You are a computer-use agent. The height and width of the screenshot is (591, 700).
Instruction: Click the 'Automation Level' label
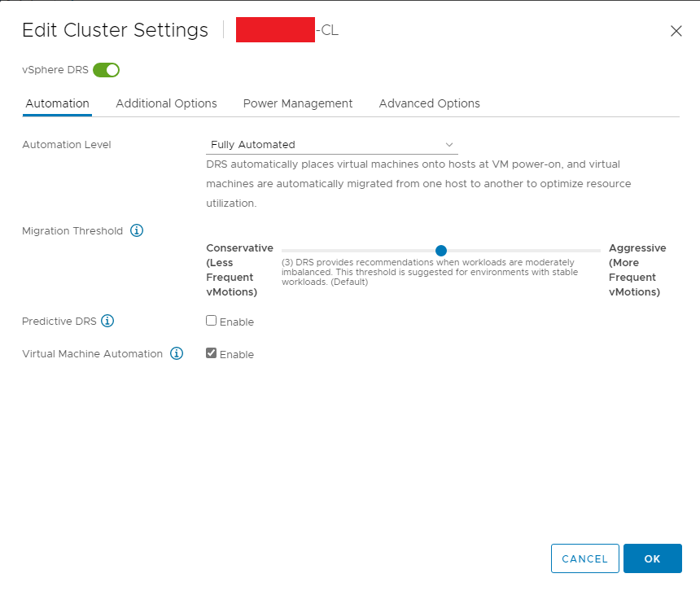(x=67, y=145)
